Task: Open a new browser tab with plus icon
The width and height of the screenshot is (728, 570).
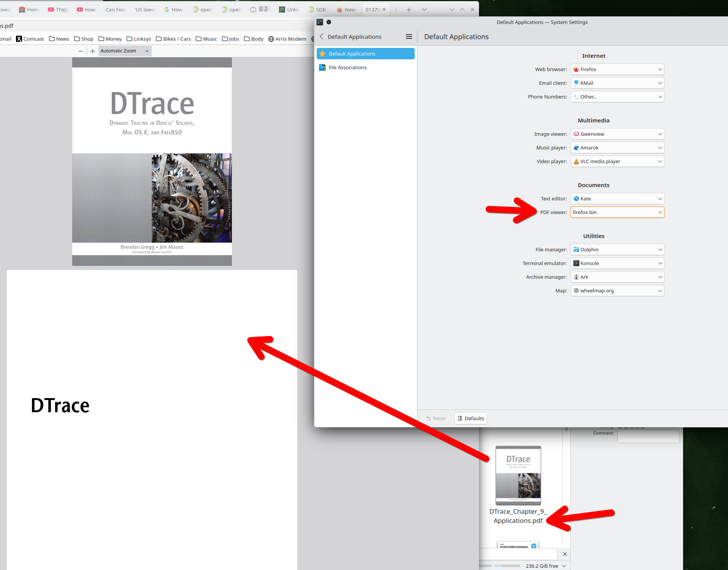Action: [409, 10]
